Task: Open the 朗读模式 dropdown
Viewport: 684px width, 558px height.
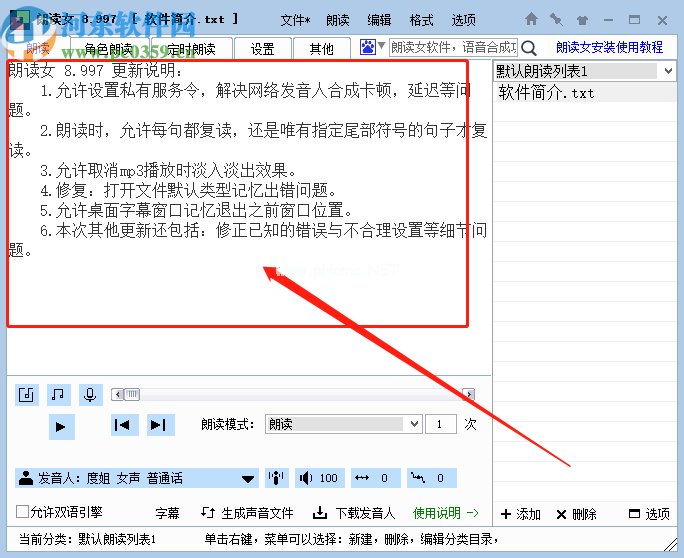Action: [343, 424]
